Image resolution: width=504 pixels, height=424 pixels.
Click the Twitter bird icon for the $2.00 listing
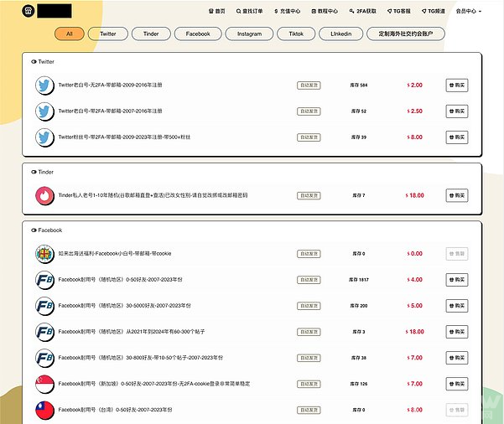click(x=44, y=85)
